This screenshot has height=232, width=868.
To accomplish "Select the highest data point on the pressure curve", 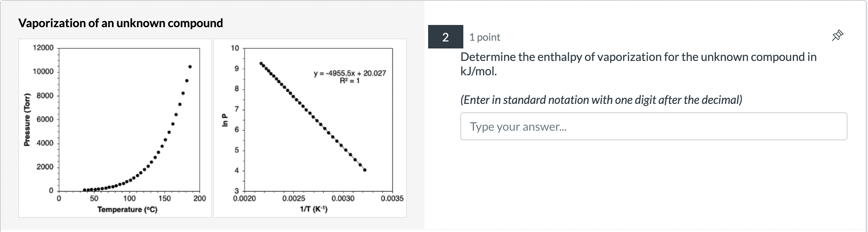I will pyautogui.click(x=190, y=66).
